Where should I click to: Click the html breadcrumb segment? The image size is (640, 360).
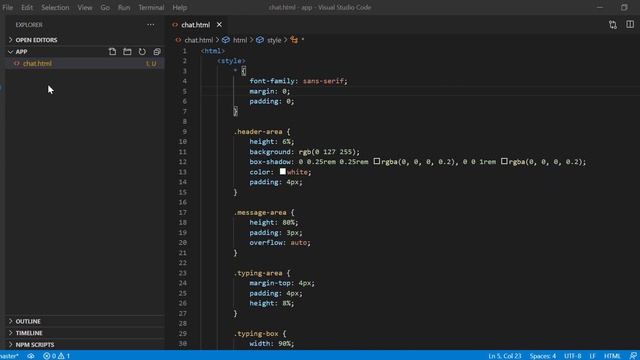240,40
